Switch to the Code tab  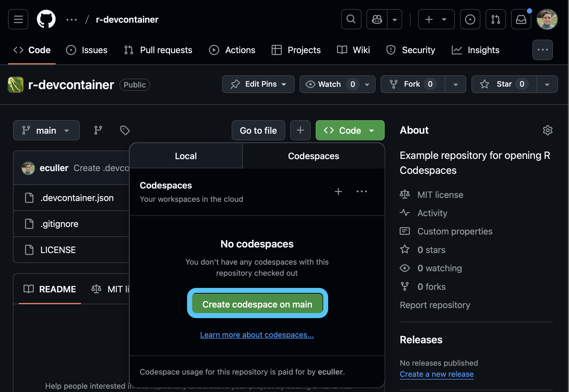(x=32, y=50)
